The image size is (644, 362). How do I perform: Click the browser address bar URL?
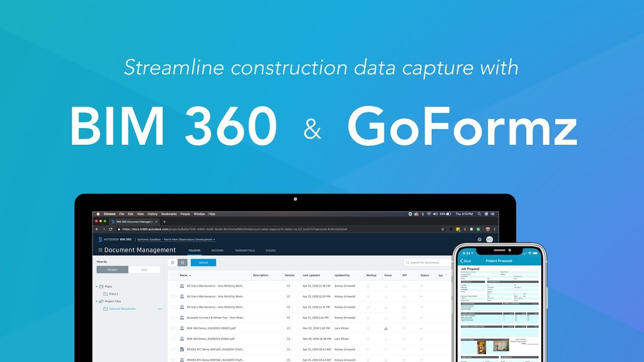point(234,229)
